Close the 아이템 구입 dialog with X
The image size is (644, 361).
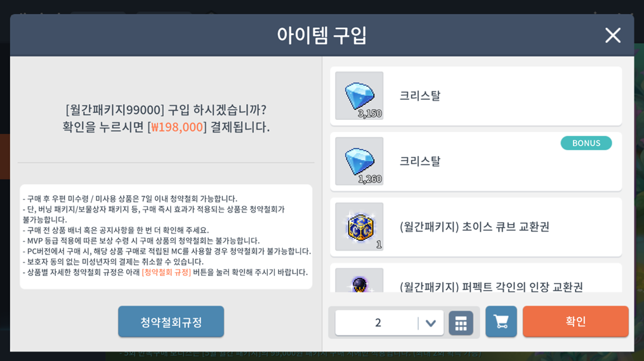point(613,36)
